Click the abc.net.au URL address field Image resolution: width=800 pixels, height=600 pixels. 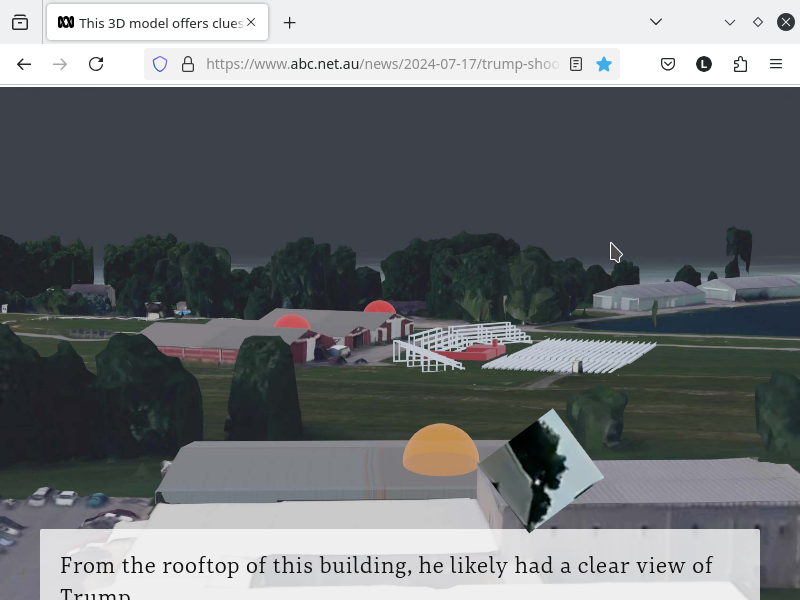pyautogui.click(x=382, y=64)
